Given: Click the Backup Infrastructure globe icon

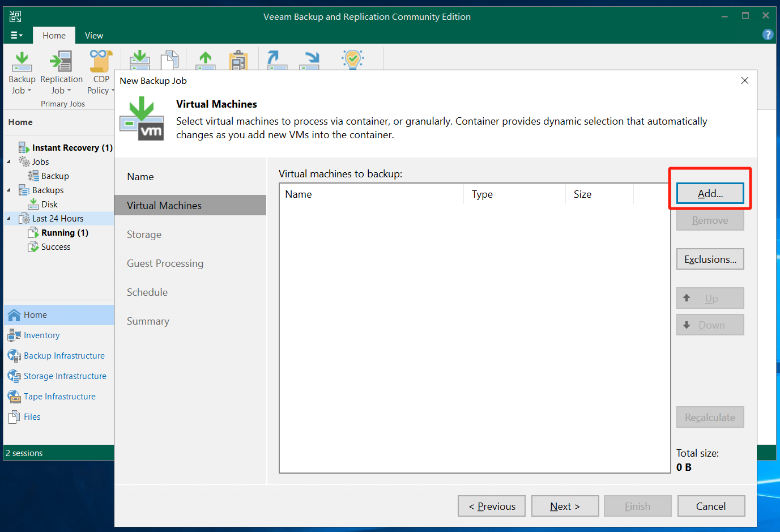Looking at the screenshot, I should pyautogui.click(x=14, y=355).
